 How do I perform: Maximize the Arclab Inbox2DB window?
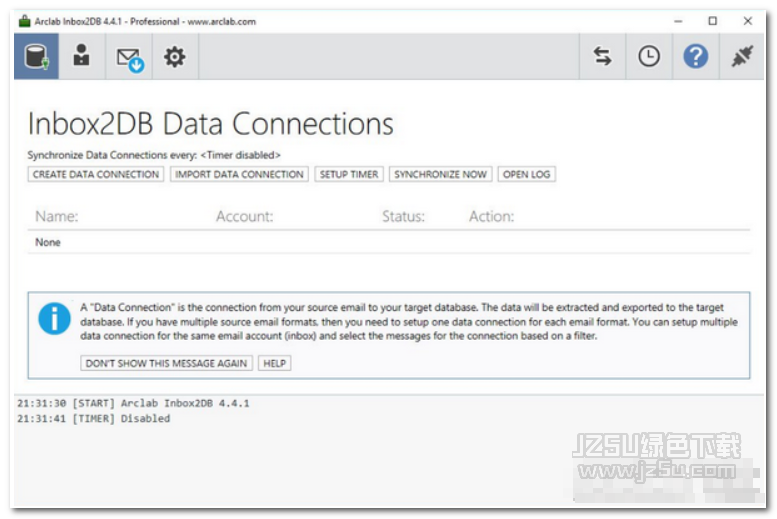pos(713,21)
